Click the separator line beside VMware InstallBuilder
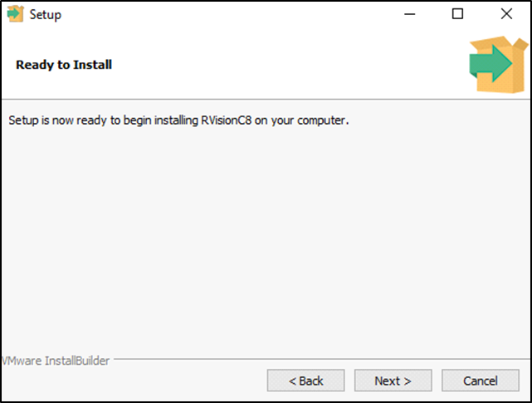 [315, 361]
